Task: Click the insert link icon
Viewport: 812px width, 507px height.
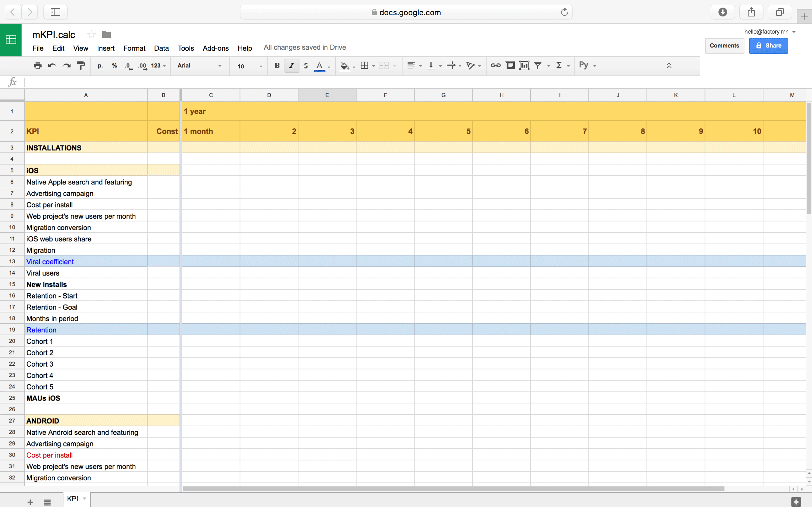Action: pyautogui.click(x=495, y=66)
